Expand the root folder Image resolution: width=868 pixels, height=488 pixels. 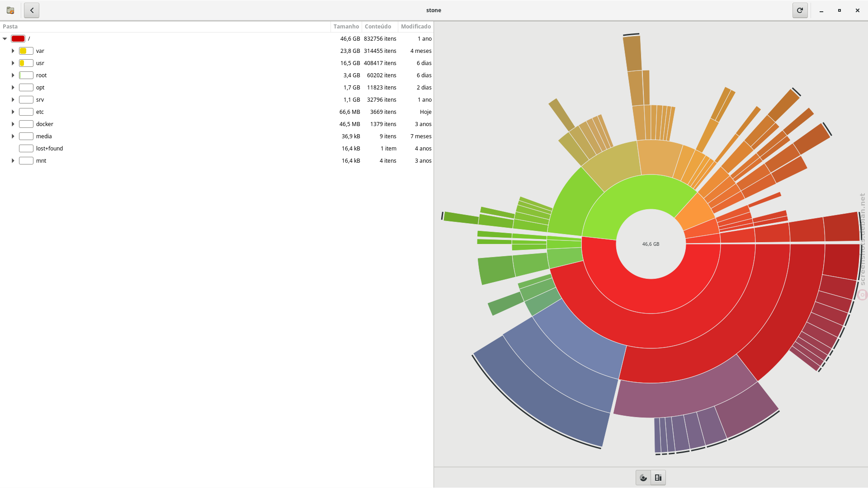13,75
